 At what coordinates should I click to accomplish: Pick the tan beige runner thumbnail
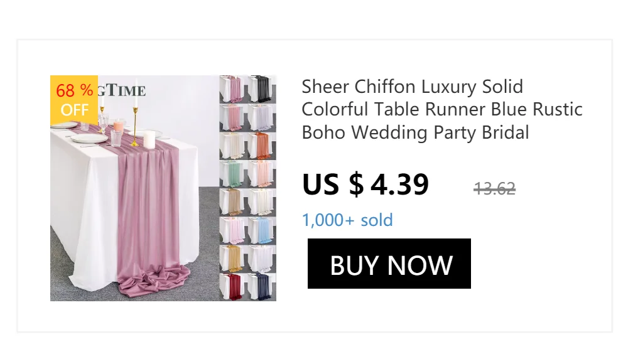(x=234, y=202)
